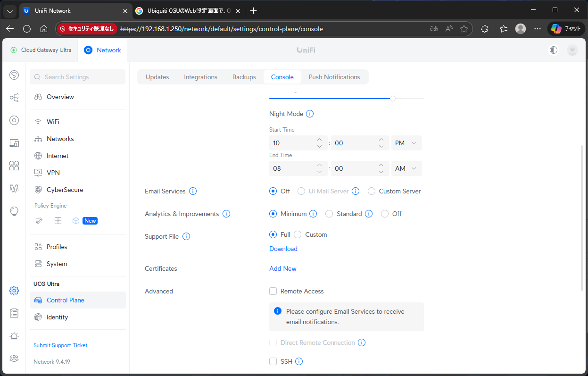Open the End Time AM dropdown
Screen dimensions: 588x376
point(406,168)
